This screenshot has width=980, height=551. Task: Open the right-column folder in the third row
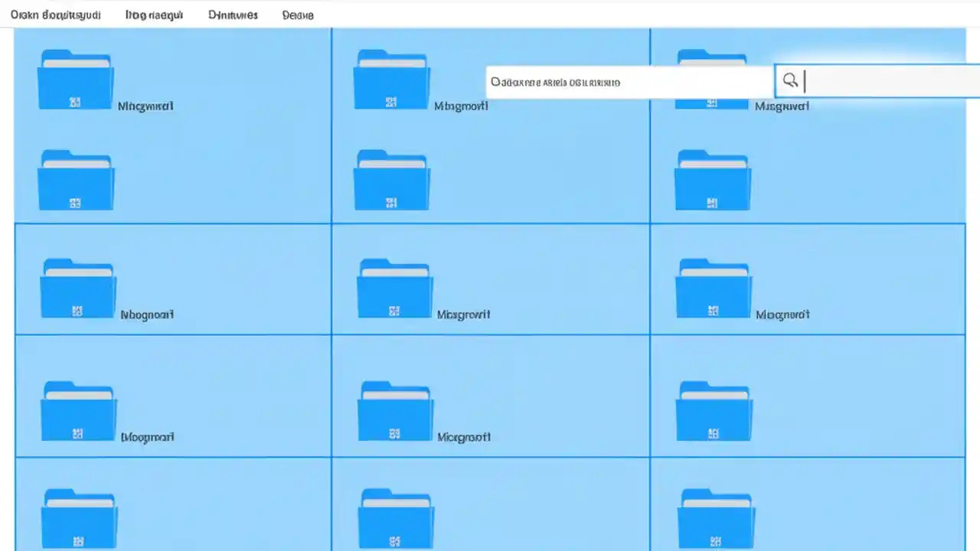point(712,287)
